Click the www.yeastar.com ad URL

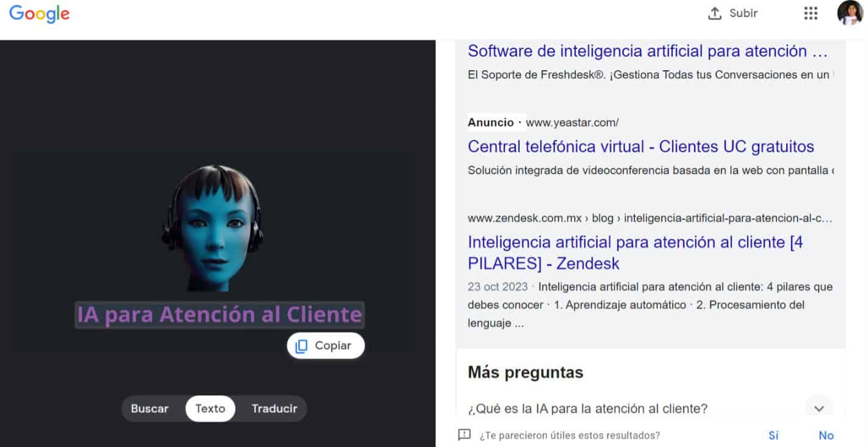pos(572,123)
